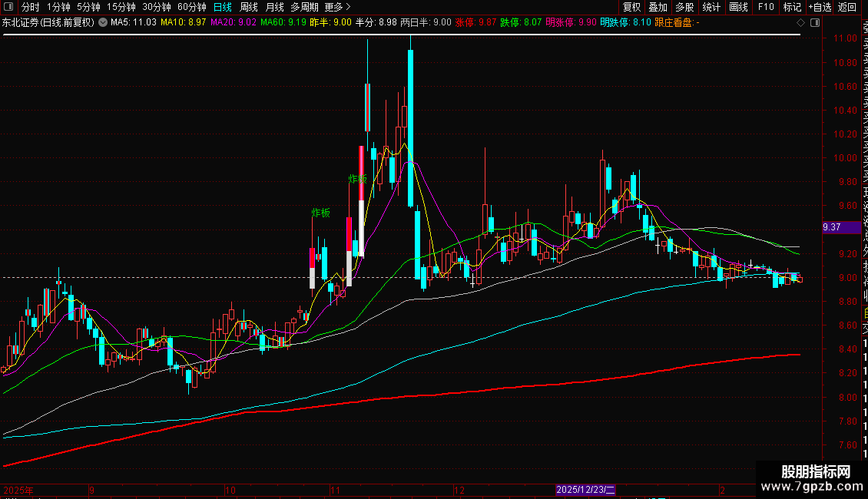Switch to 周线 weekly chart
868x499 pixels.
[x=249, y=7]
